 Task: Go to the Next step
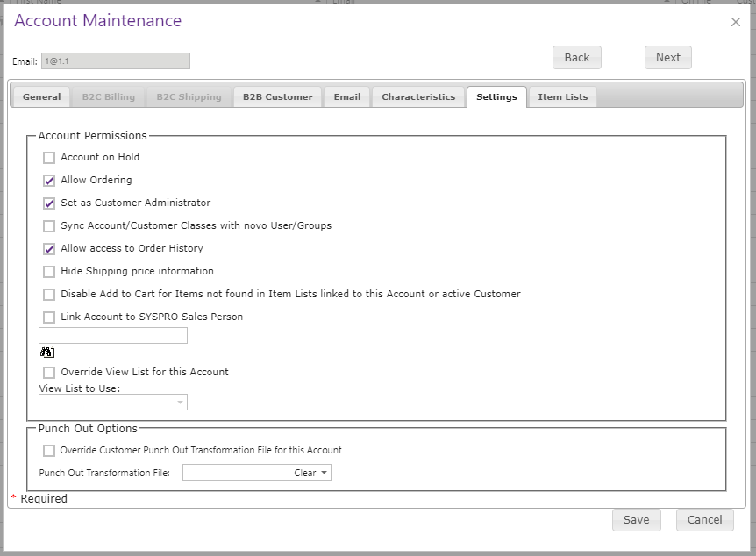pos(668,57)
